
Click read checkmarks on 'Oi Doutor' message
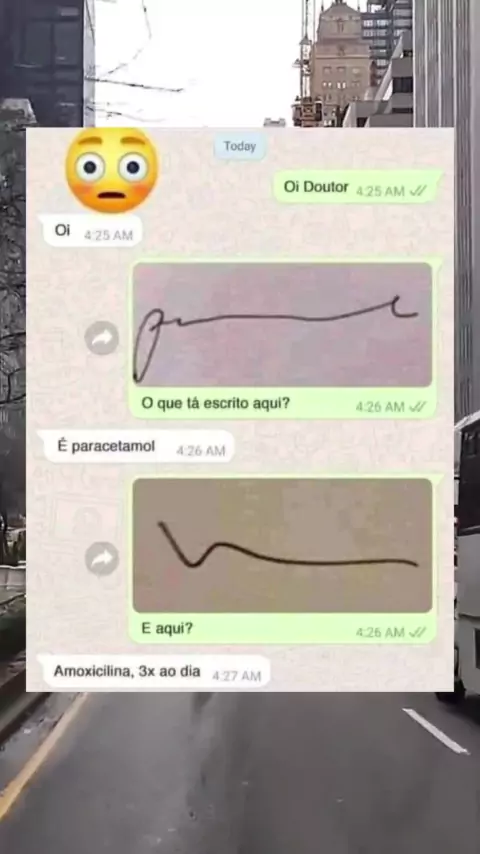[418, 191]
